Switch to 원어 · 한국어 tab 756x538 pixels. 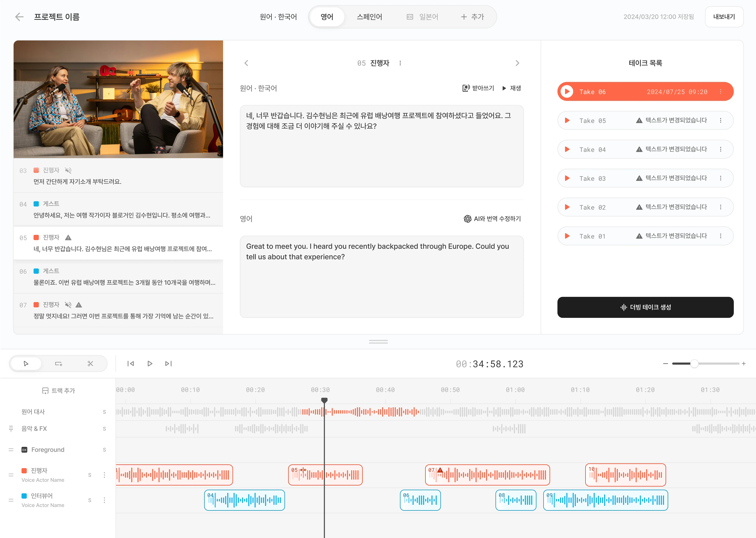278,17
